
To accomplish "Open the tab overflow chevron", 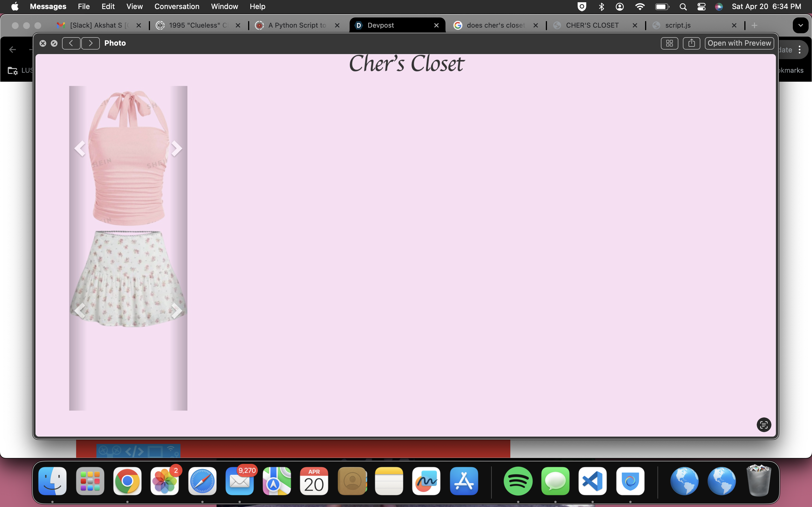I will (800, 25).
